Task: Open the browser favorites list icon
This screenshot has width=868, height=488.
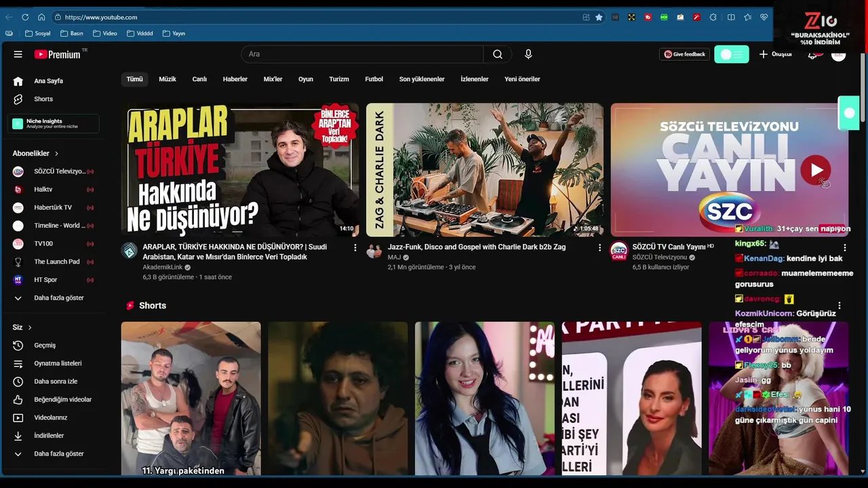Action: point(748,17)
